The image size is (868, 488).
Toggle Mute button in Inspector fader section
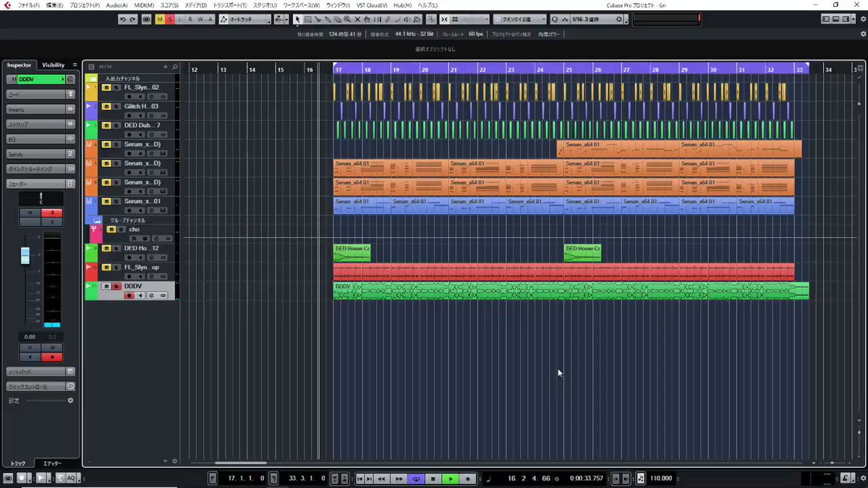click(30, 213)
